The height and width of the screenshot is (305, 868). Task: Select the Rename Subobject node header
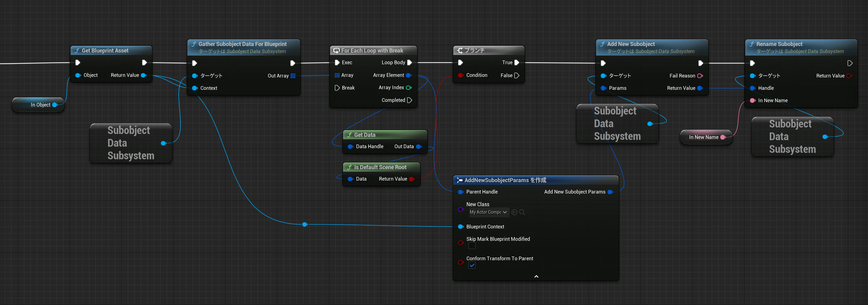coord(801,48)
